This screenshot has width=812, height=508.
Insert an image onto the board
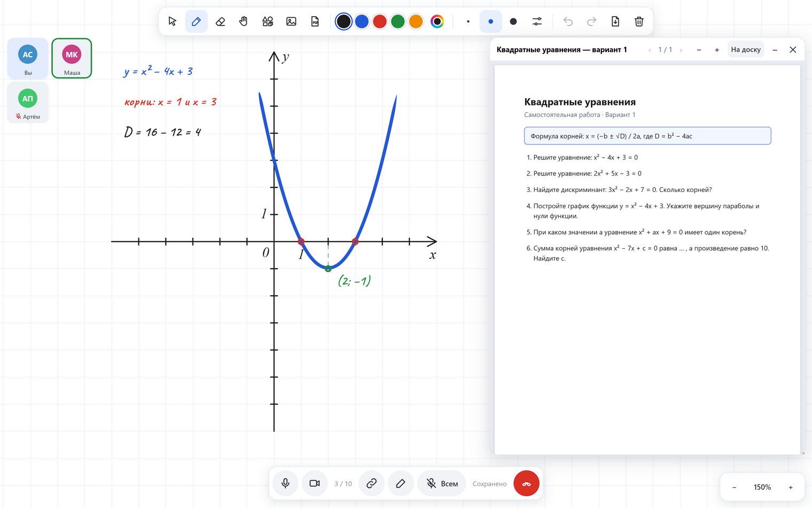pos(291,21)
